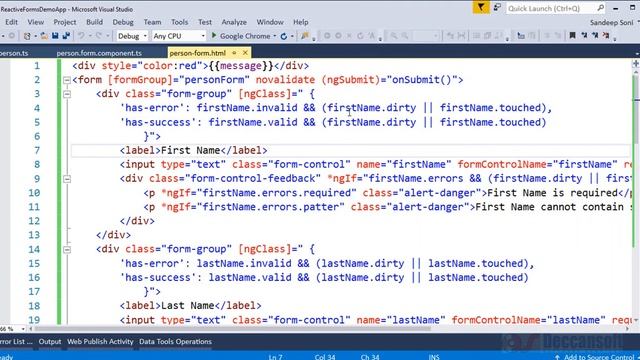Go to the next bookmark icon
This screenshot has height=360, width=640.
coord(595,36)
